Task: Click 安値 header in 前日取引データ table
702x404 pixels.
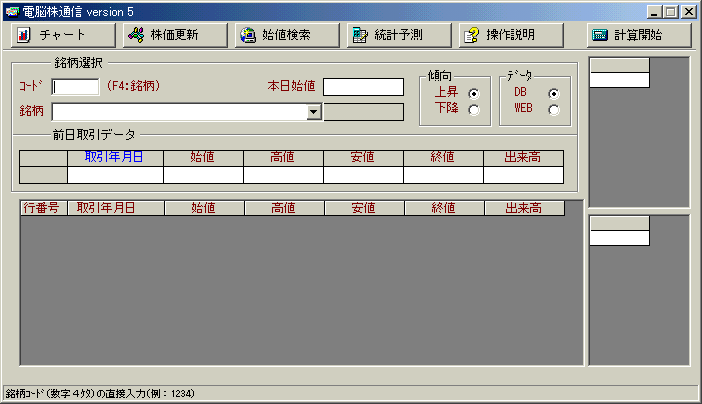Action: click(x=363, y=158)
